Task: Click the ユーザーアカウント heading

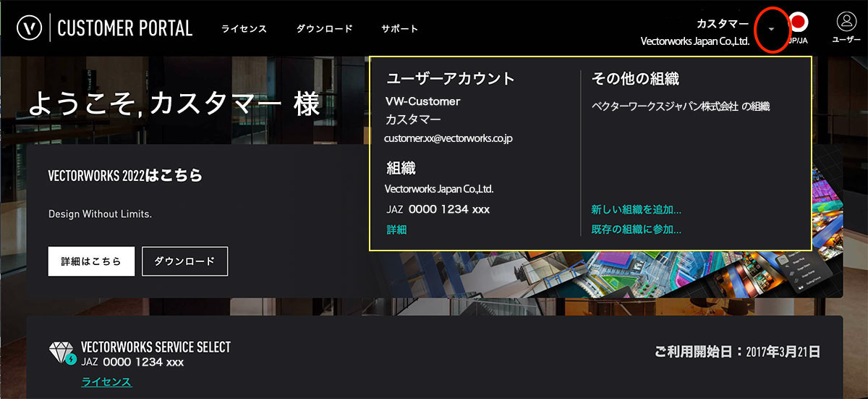Action: 450,79
